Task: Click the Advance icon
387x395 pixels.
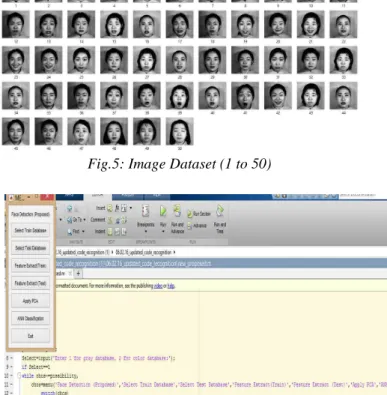Action: [x=190, y=226]
